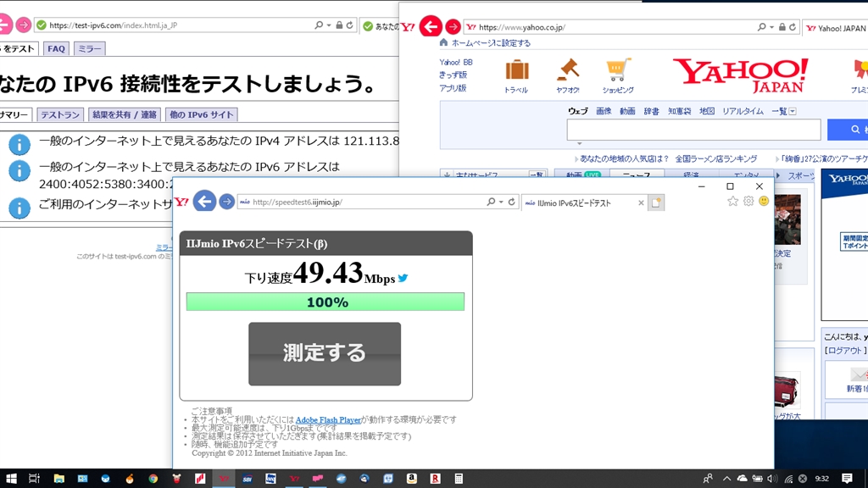Launch Google Chrome from the taskbar
This screenshot has height=488, width=868.
pyautogui.click(x=153, y=479)
